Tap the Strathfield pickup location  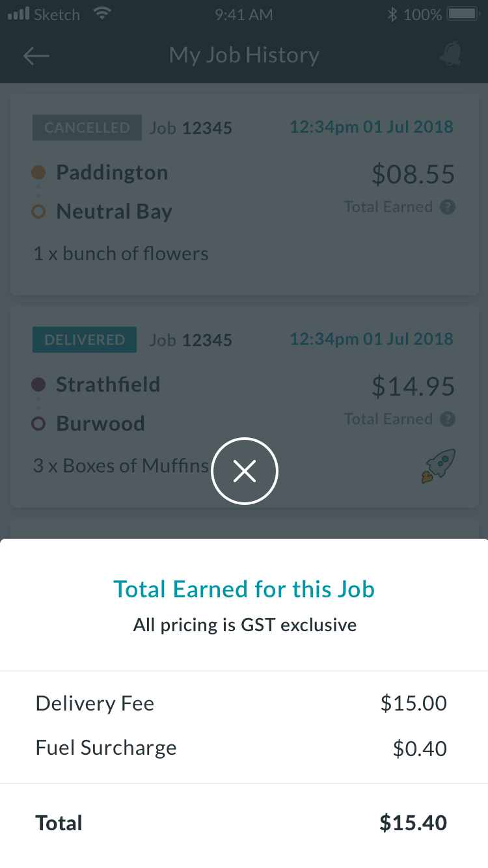108,385
